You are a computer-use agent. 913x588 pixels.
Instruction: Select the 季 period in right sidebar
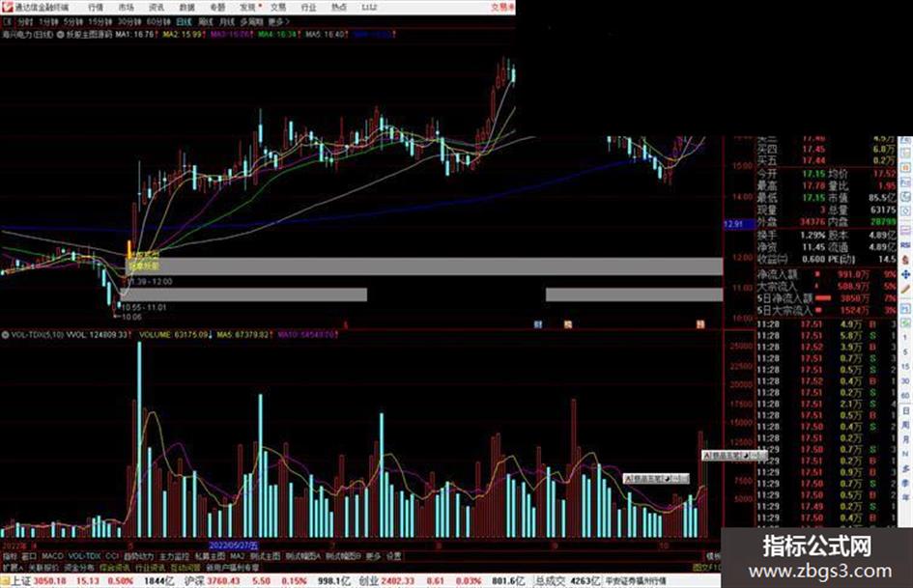pyautogui.click(x=905, y=484)
